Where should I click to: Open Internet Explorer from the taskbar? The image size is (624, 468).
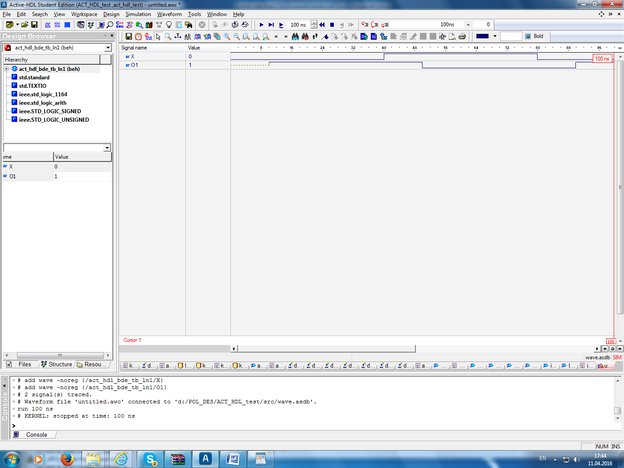point(121,459)
